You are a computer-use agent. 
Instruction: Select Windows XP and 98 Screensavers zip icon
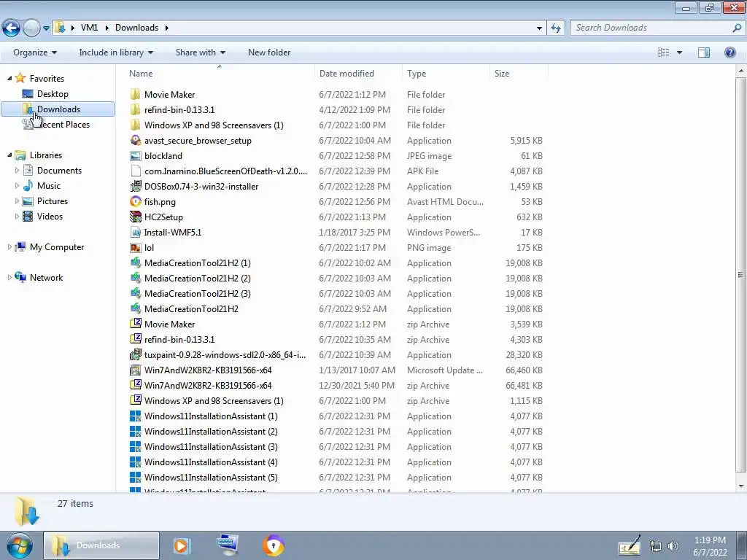(x=135, y=400)
